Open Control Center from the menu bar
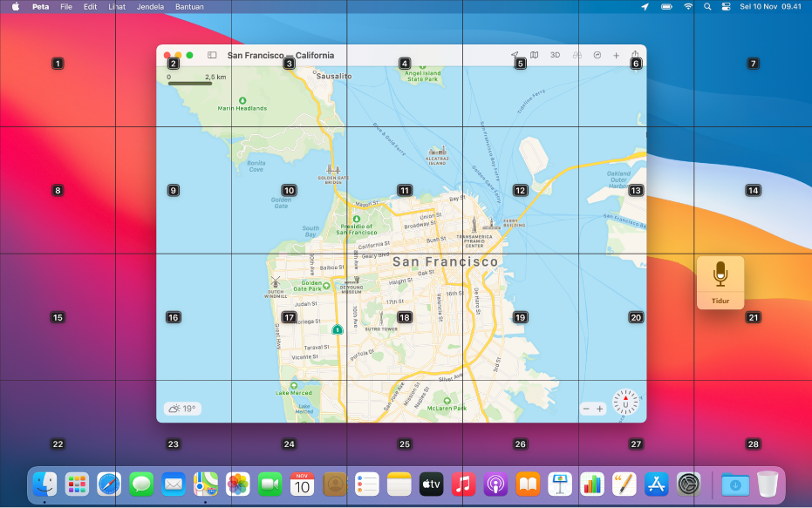Viewport: 812px width, 508px height. 727,7
